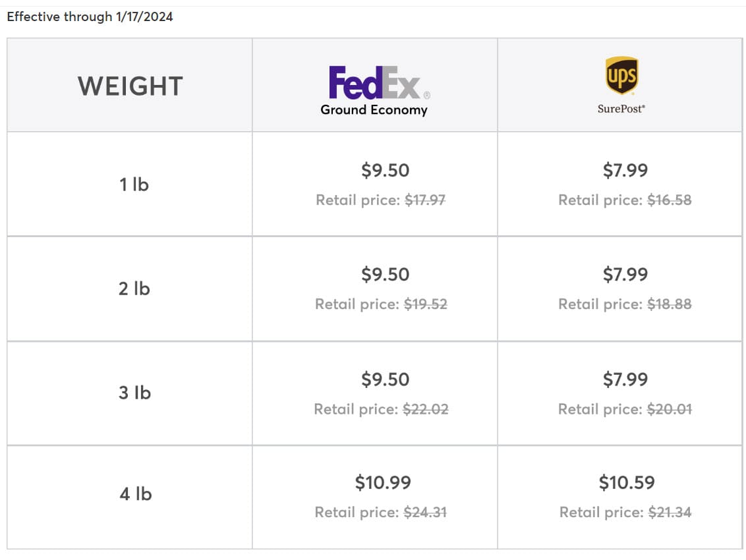The image size is (746, 560).
Task: Click the UPS $10.59 price for 4 lb
Action: [x=626, y=483]
